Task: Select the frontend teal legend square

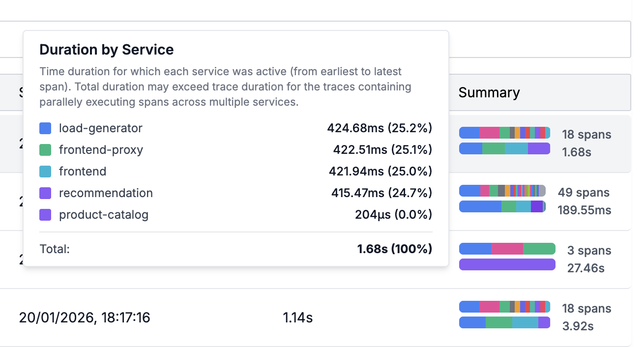Action: 45,171
